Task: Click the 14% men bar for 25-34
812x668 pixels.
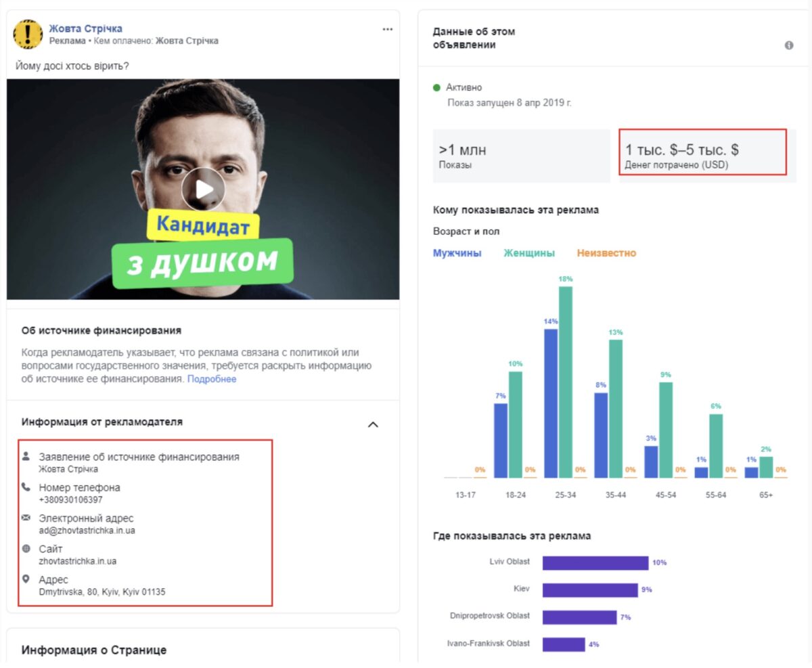Action: tap(551, 403)
